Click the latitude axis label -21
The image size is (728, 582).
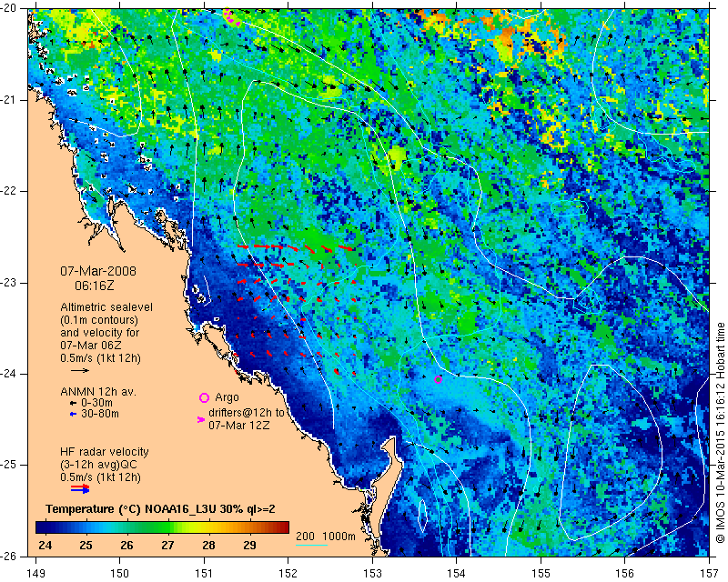pyautogui.click(x=10, y=100)
